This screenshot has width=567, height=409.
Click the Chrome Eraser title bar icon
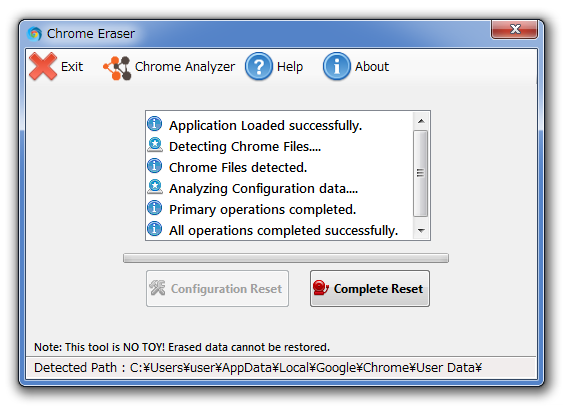pyautogui.click(x=34, y=34)
